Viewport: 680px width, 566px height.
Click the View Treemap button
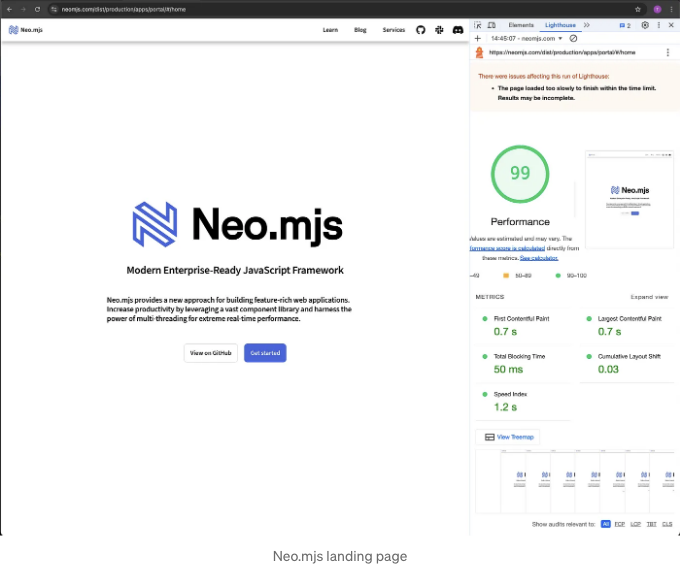[x=508, y=437]
